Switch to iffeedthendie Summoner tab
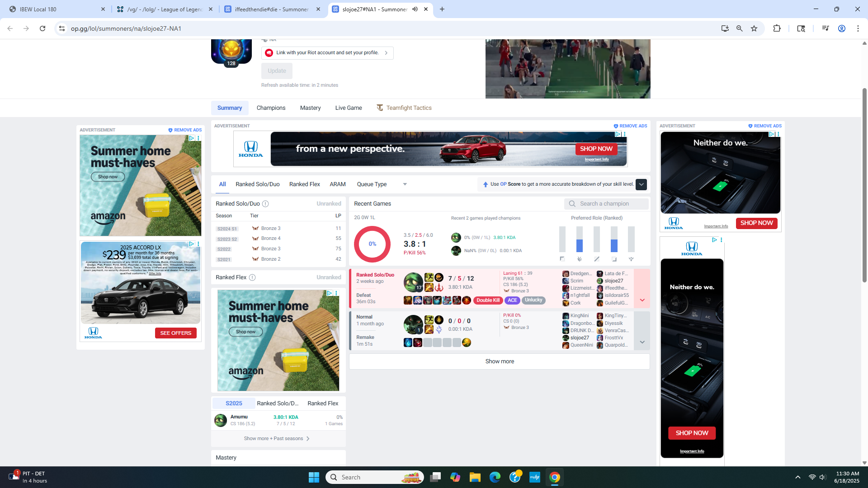Viewport: 868px width, 488px height. coord(272,9)
